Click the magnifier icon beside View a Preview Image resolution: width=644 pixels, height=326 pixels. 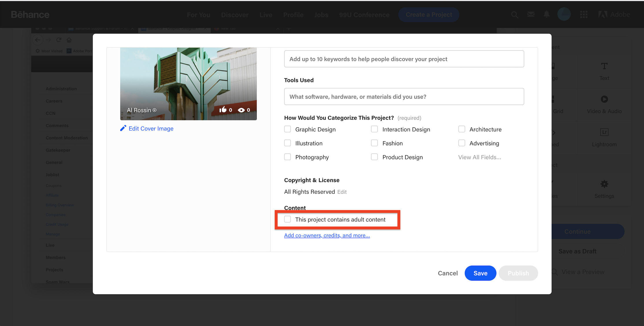point(555,272)
